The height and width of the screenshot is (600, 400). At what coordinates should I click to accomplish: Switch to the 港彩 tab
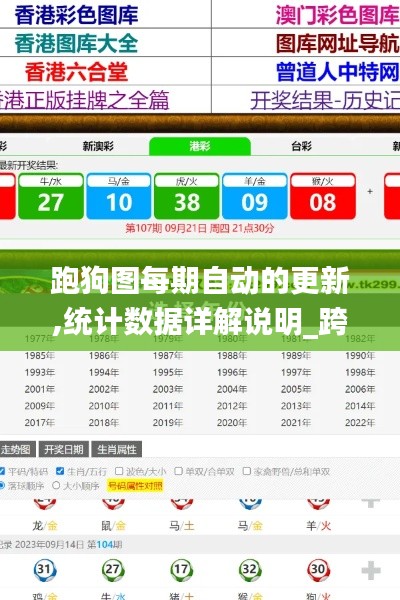click(200, 146)
